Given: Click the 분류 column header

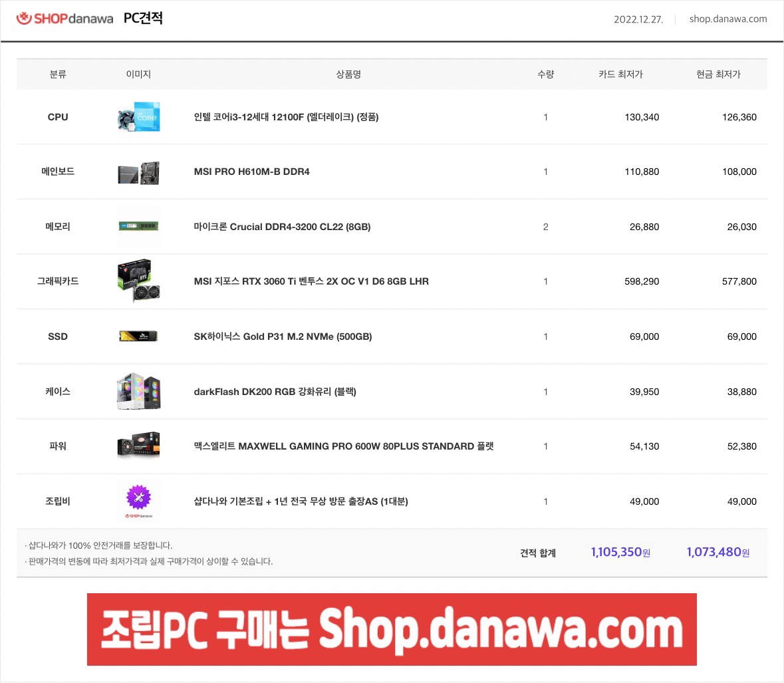Looking at the screenshot, I should pos(58,74).
